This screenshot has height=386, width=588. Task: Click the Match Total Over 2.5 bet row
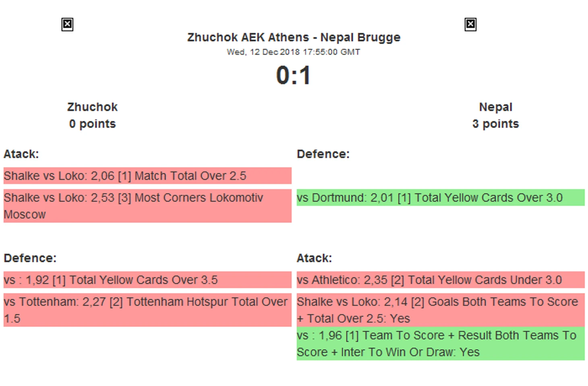click(x=147, y=176)
